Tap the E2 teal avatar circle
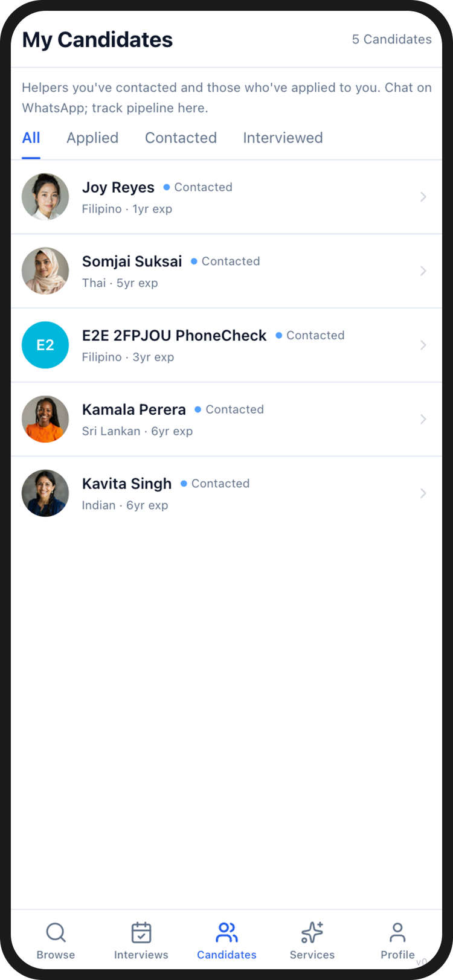The width and height of the screenshot is (453, 980). 45,345
